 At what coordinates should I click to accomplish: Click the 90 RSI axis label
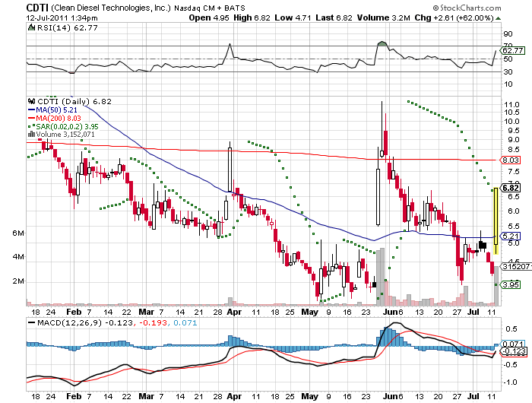point(508,33)
